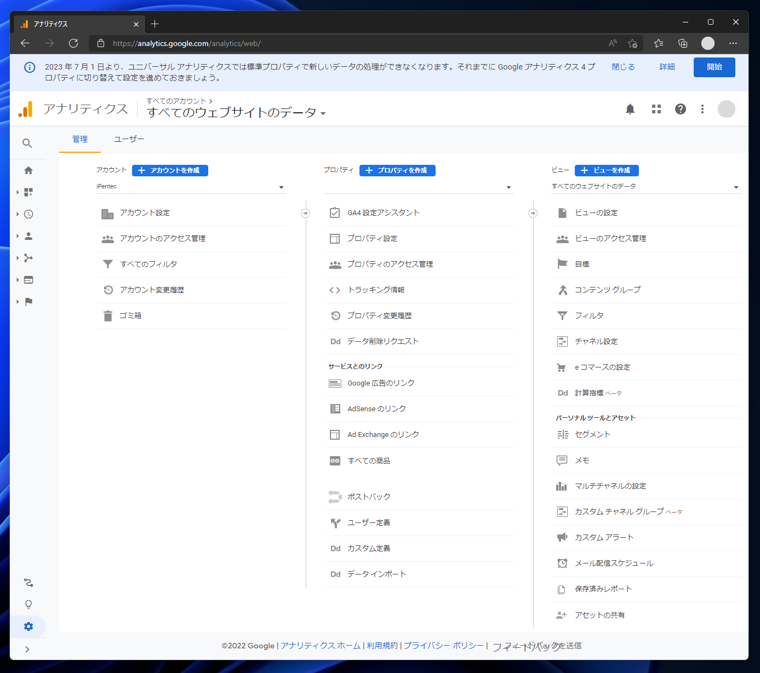Expand Audience section arrow in sidebar
This screenshot has height=673, width=760.
pyautogui.click(x=17, y=236)
